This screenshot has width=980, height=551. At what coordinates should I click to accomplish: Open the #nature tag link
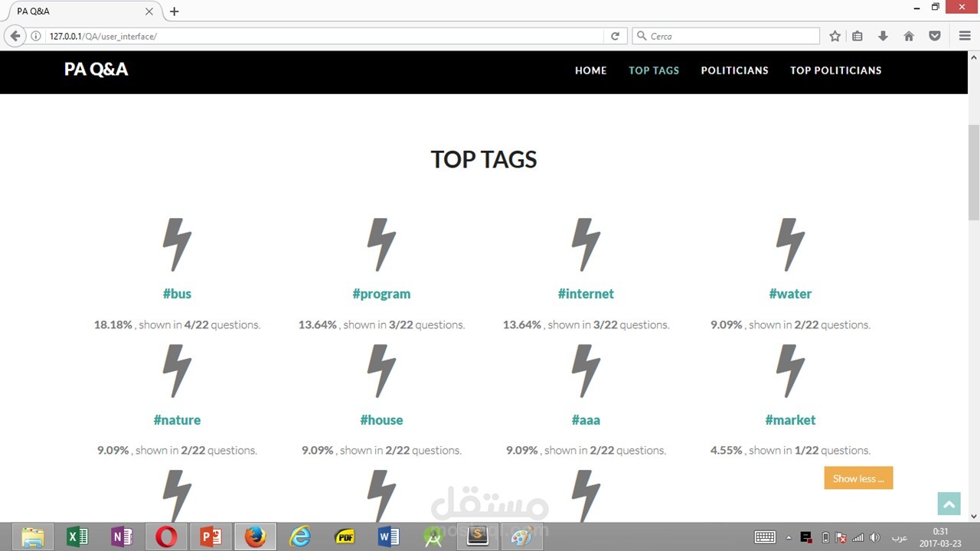click(x=177, y=420)
